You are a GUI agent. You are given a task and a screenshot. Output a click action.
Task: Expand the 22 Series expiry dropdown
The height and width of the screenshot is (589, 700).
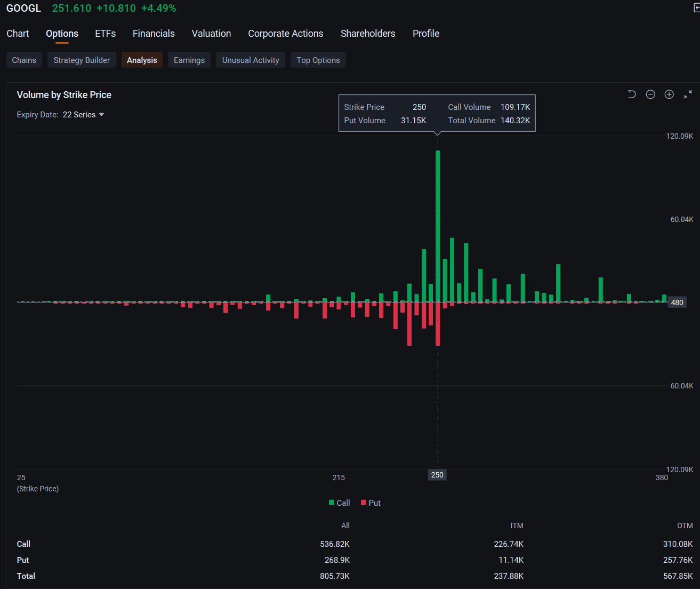tap(83, 114)
